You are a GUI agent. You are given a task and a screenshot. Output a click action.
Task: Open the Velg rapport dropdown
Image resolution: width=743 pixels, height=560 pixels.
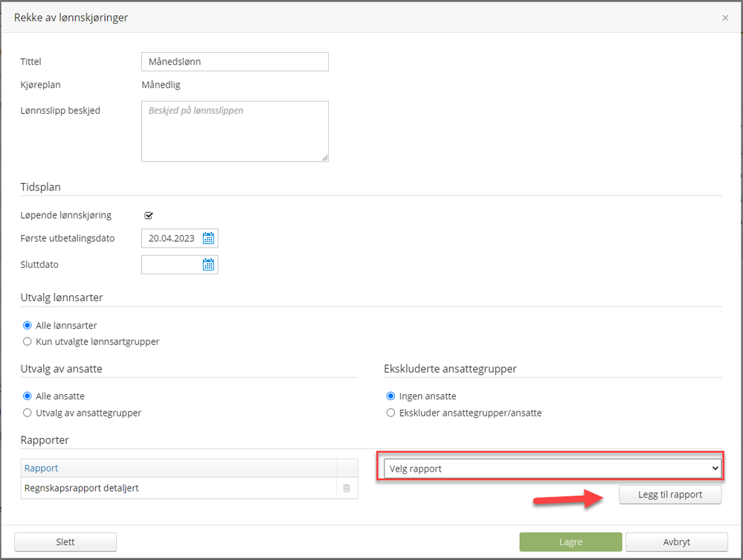point(553,469)
